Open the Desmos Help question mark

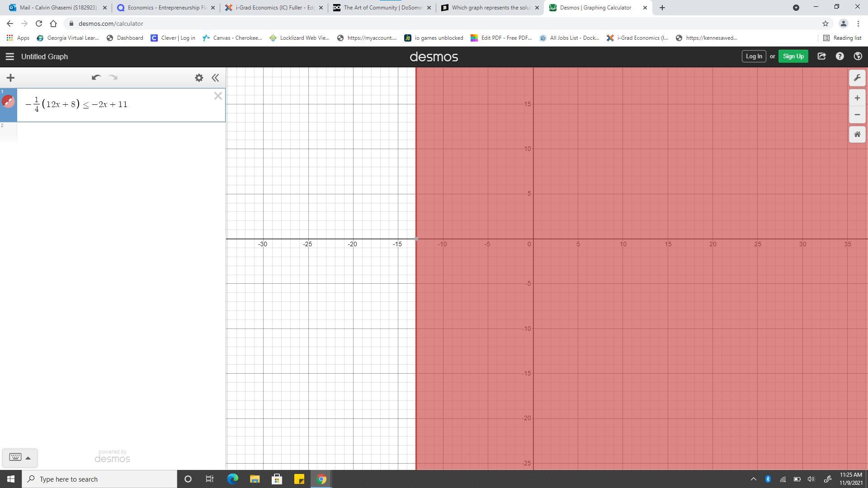840,56
